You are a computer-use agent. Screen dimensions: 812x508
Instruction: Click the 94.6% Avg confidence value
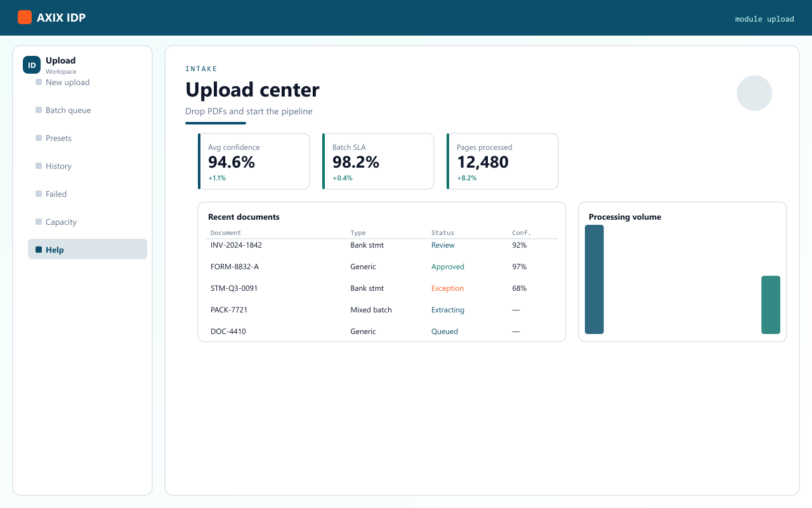tap(232, 162)
